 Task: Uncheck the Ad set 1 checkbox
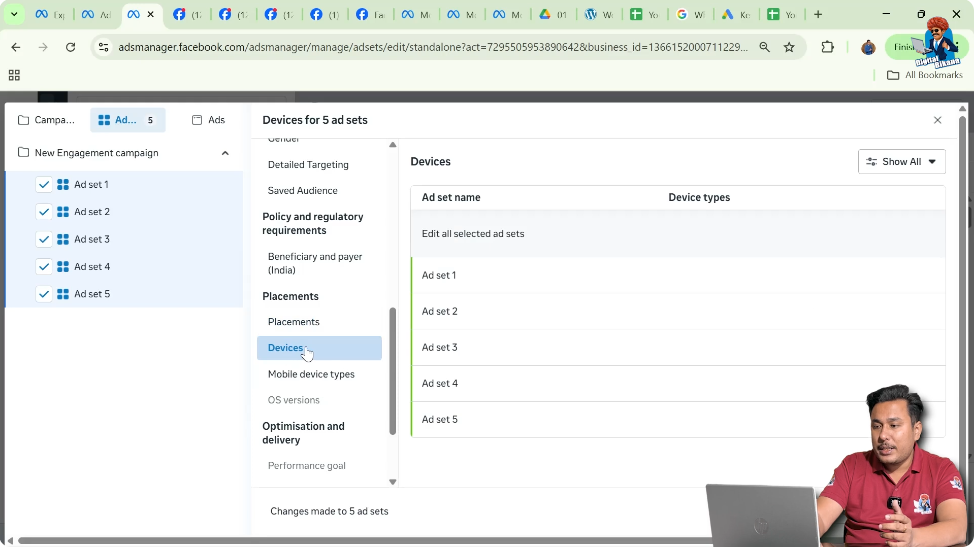click(x=44, y=185)
